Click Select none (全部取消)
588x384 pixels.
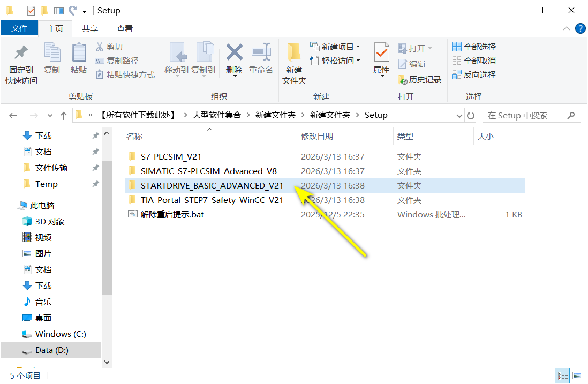click(474, 61)
